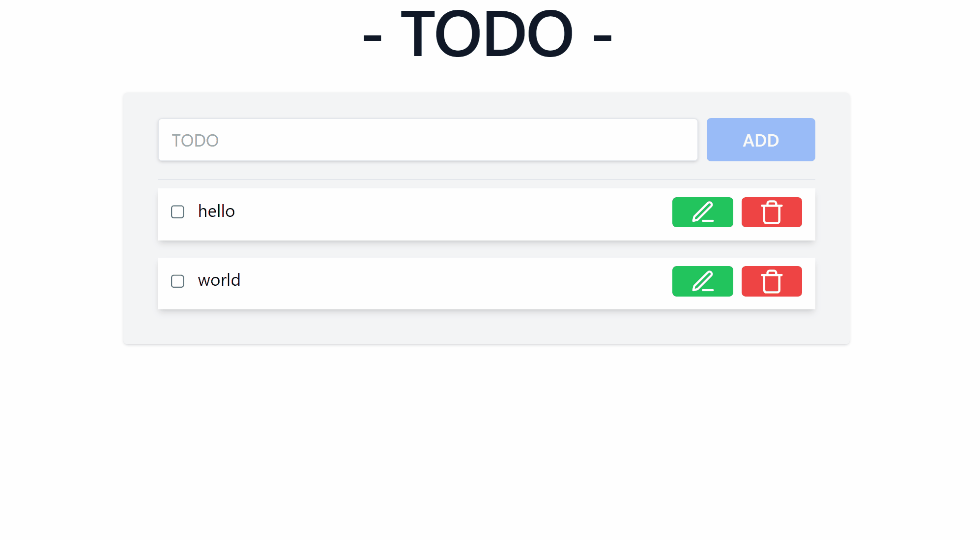Remove the world todo using its trash button
This screenshot has width=980, height=540.
[x=771, y=281]
